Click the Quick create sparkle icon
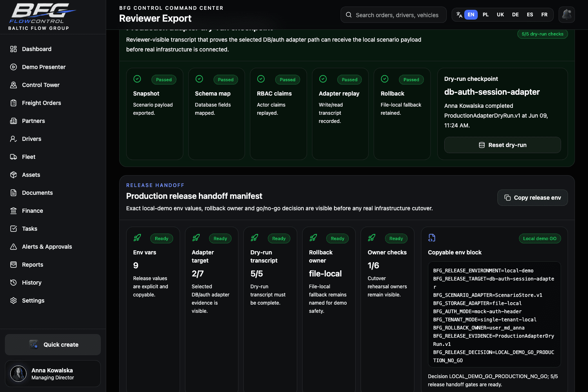The image size is (588, 392). [x=33, y=345]
